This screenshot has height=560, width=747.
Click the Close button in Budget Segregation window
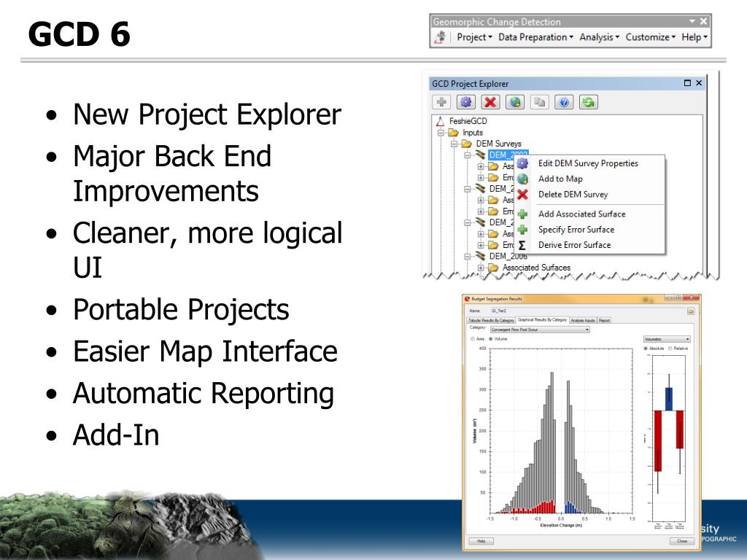click(682, 542)
